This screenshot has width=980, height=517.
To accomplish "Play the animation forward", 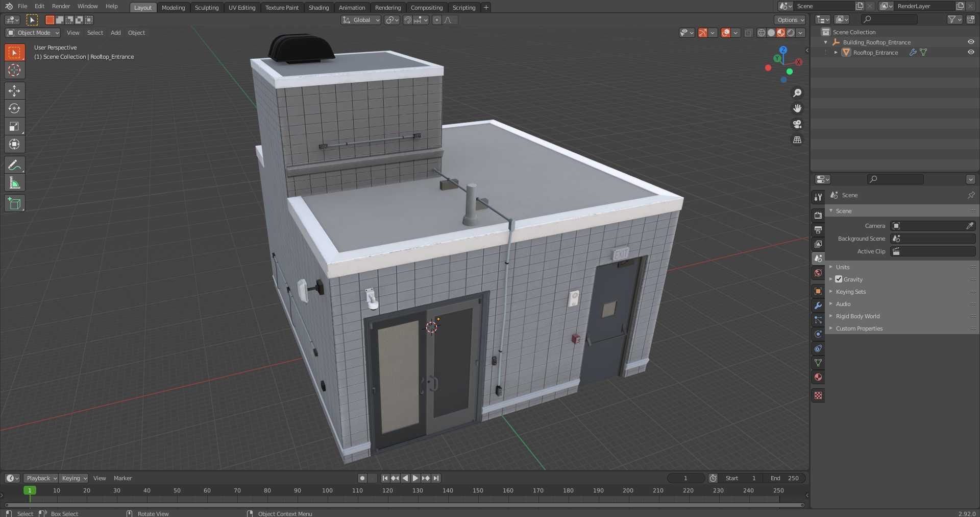I will coord(415,478).
